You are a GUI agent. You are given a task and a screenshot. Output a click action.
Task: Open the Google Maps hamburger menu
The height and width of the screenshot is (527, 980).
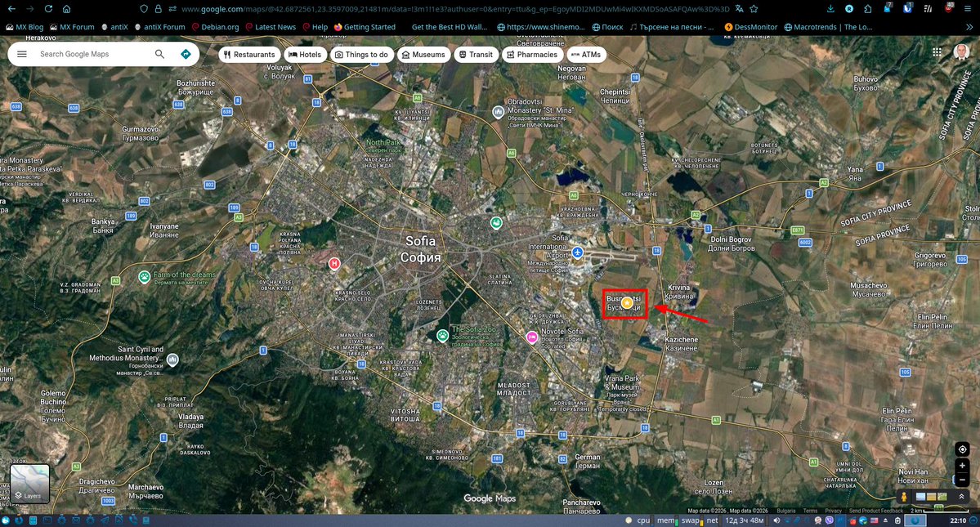click(x=22, y=54)
